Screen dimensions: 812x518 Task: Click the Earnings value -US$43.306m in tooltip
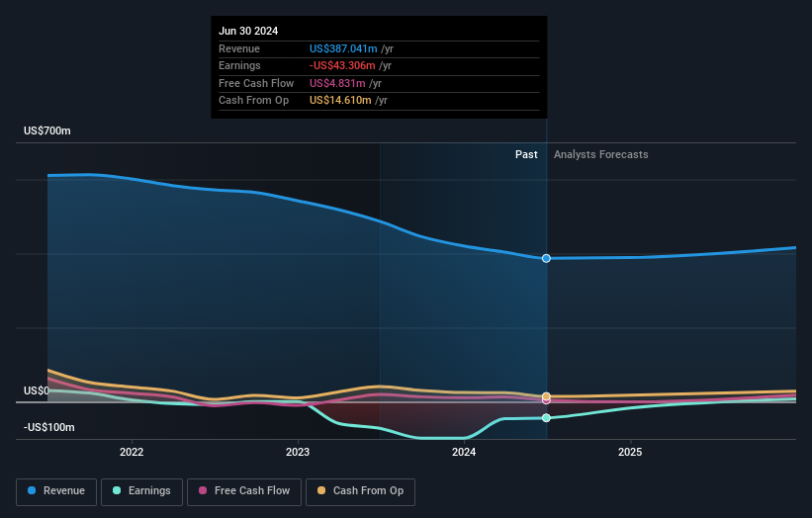342,65
